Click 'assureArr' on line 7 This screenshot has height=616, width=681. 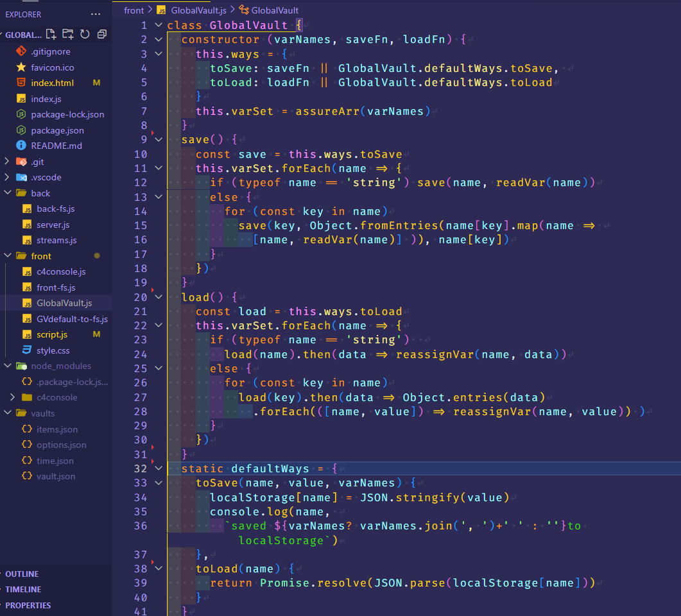coord(327,111)
